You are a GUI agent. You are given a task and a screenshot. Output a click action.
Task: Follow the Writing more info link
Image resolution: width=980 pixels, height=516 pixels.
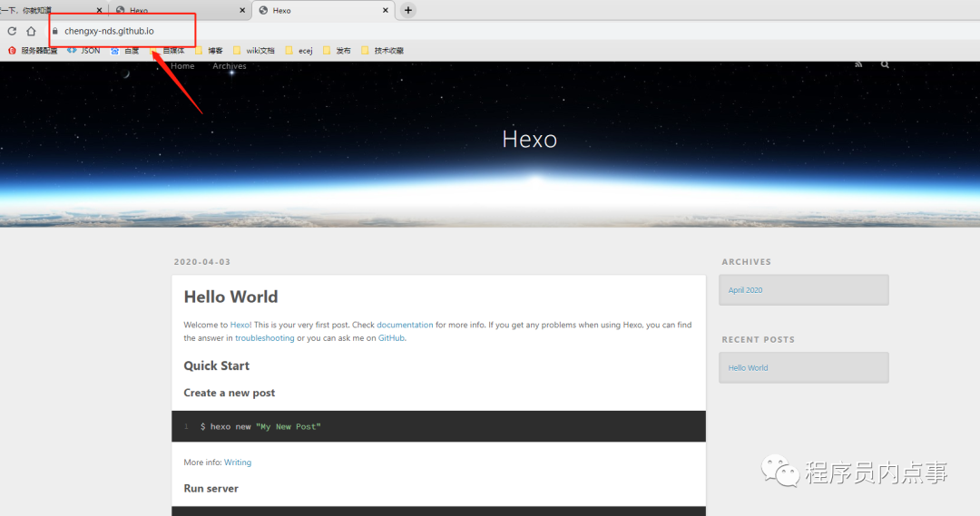pyautogui.click(x=238, y=462)
